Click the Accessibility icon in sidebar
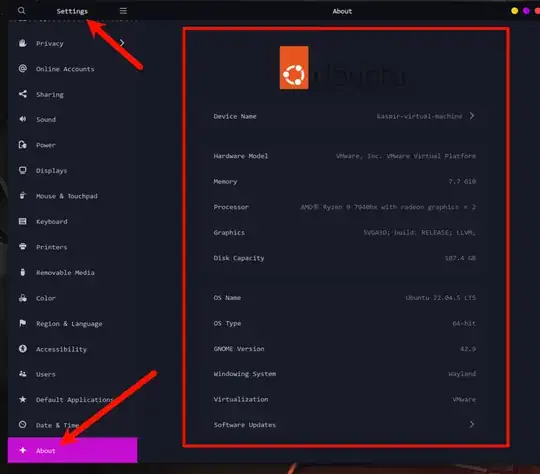The image size is (540, 474). click(23, 349)
